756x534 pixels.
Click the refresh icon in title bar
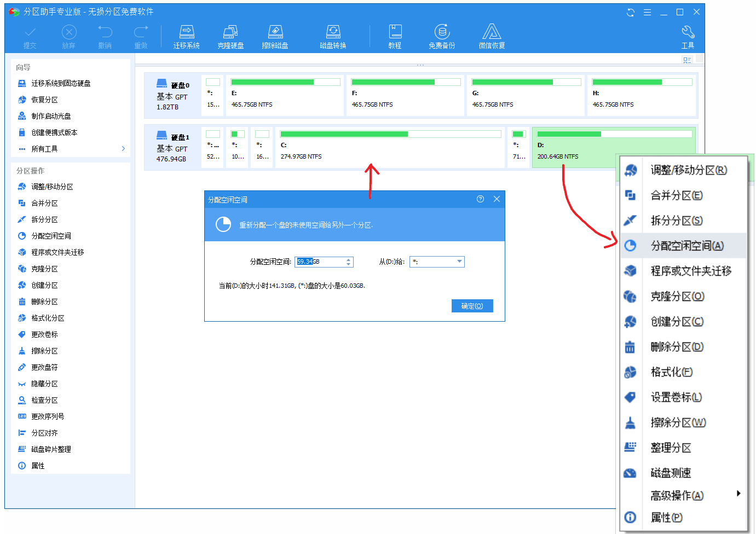631,12
